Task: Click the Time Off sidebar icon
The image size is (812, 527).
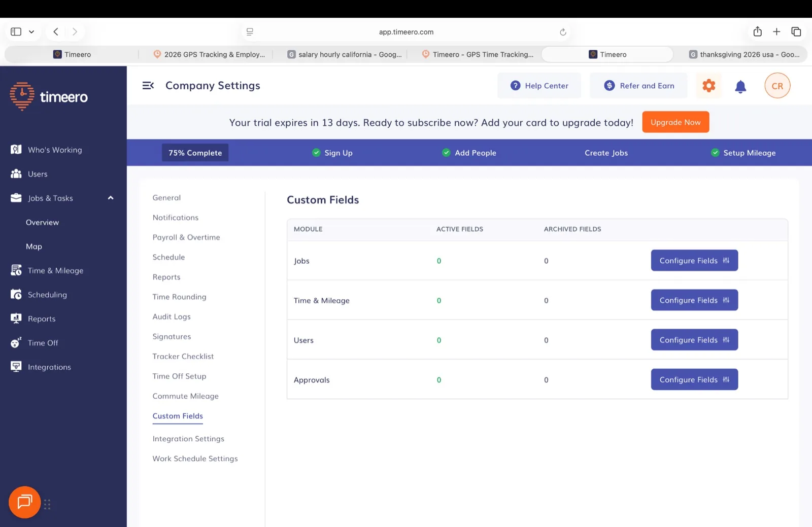Action: (x=16, y=343)
